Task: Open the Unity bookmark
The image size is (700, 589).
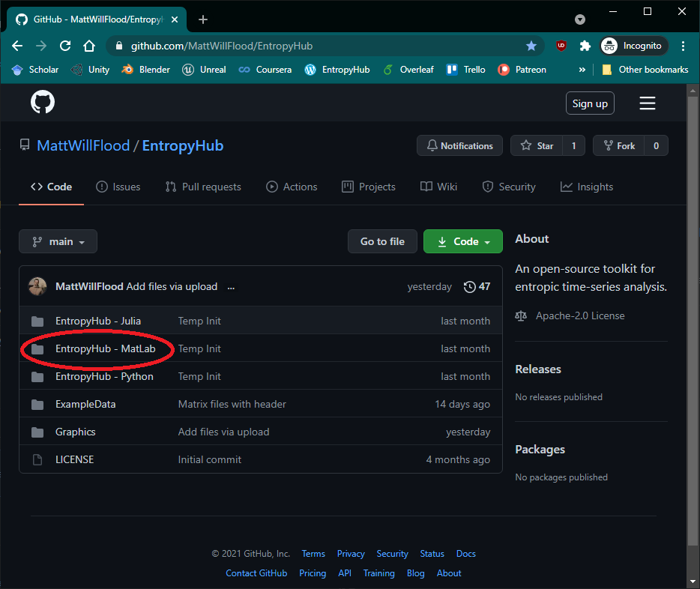Action: coord(91,70)
